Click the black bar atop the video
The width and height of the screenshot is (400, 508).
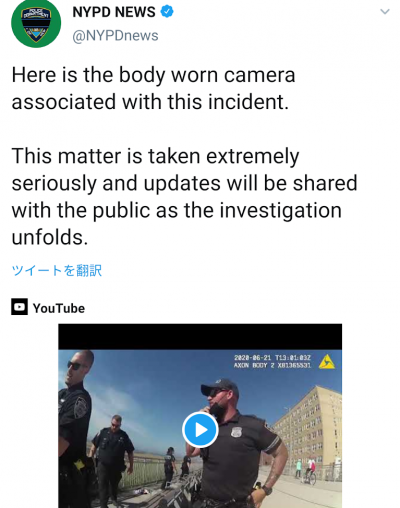point(200,337)
